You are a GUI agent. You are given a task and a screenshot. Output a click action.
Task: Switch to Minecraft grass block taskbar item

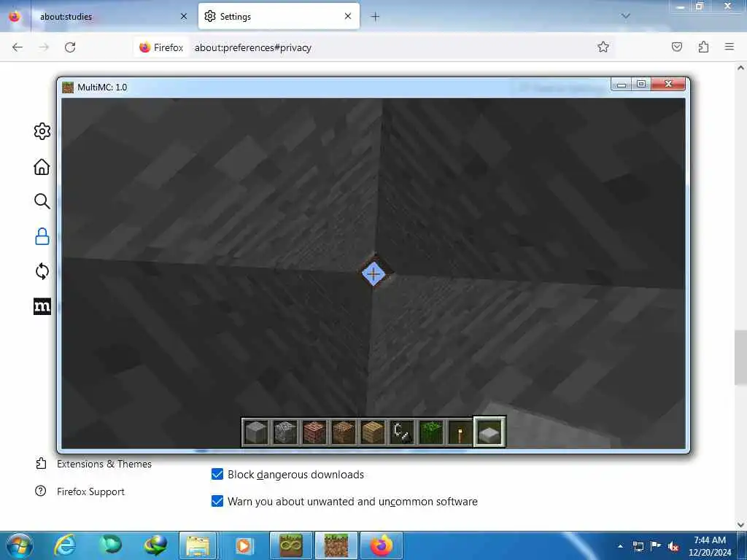336,545
